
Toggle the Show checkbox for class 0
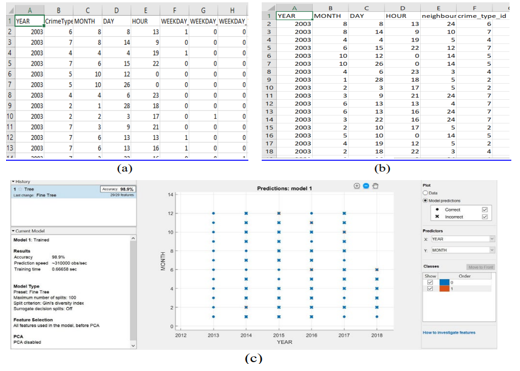coord(430,282)
